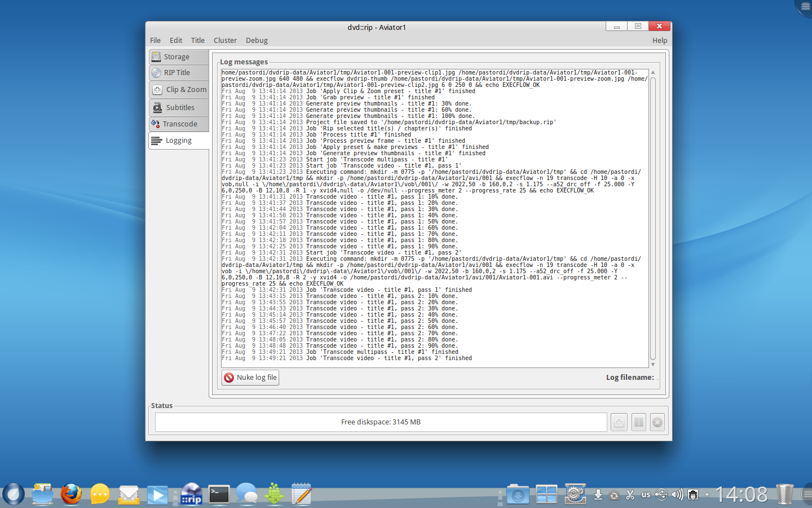Click the desktop pager windows icon
Image resolution: width=812 pixels, height=508 pixels.
pyautogui.click(x=546, y=494)
